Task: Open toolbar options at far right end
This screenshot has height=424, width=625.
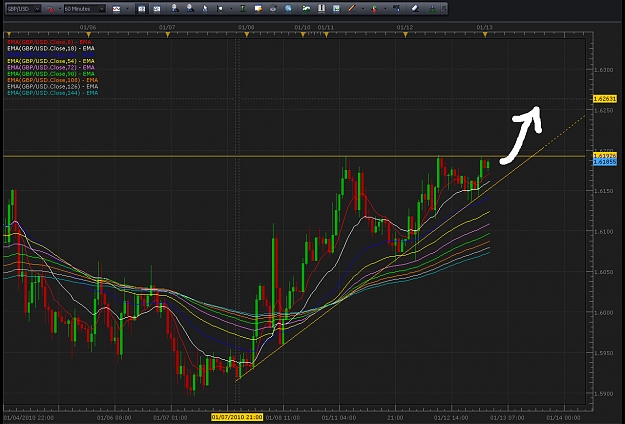Action: [x=444, y=9]
